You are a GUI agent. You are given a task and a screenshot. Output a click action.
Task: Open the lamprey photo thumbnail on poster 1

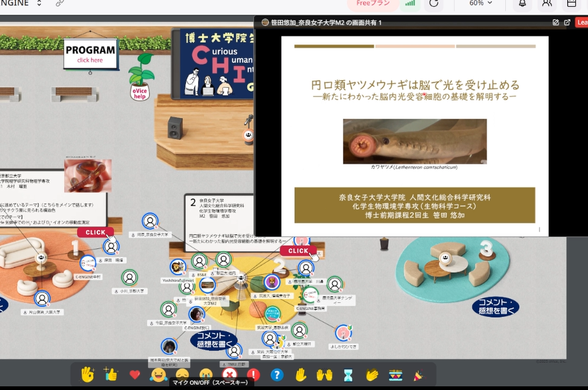(x=88, y=175)
